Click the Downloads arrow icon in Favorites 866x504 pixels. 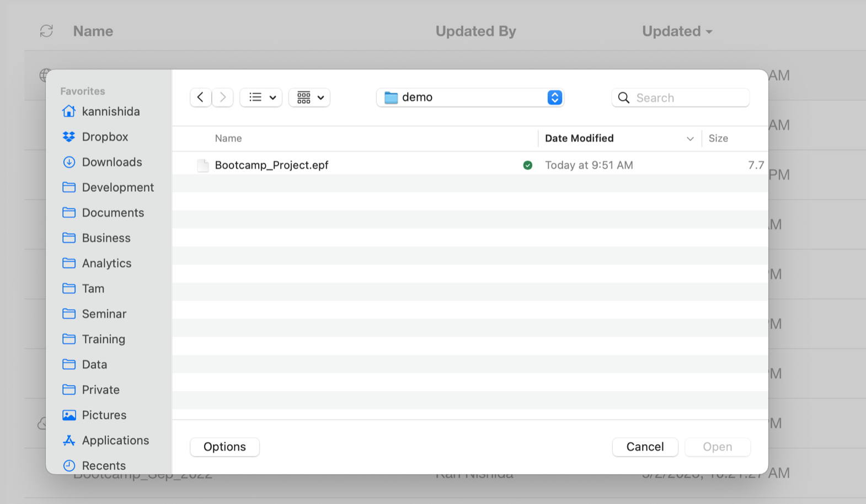69,162
